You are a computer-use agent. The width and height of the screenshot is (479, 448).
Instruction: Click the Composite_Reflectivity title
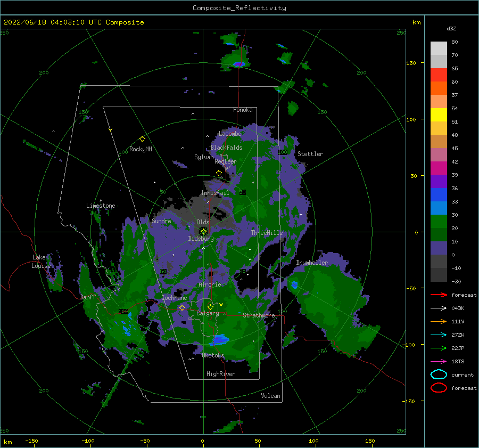coord(240,8)
